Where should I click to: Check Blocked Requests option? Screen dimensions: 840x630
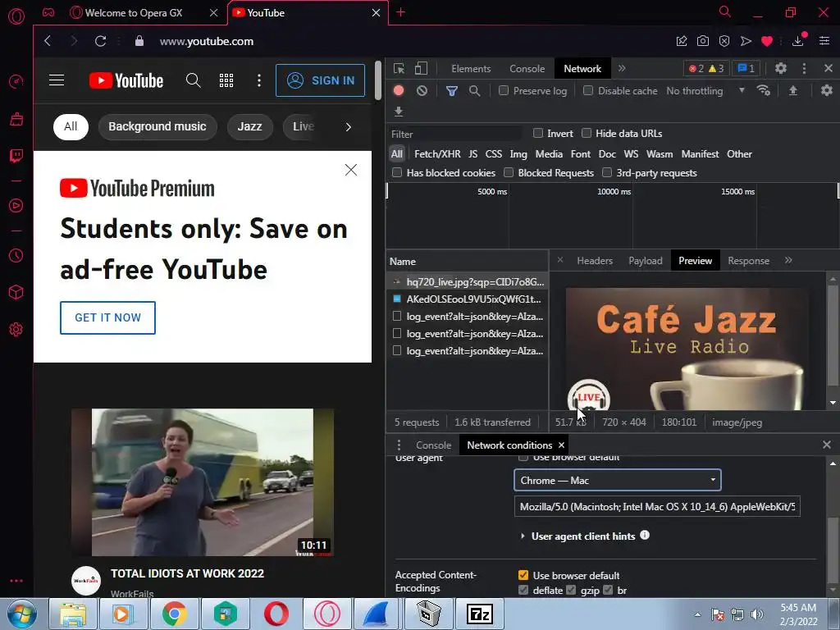tap(509, 172)
